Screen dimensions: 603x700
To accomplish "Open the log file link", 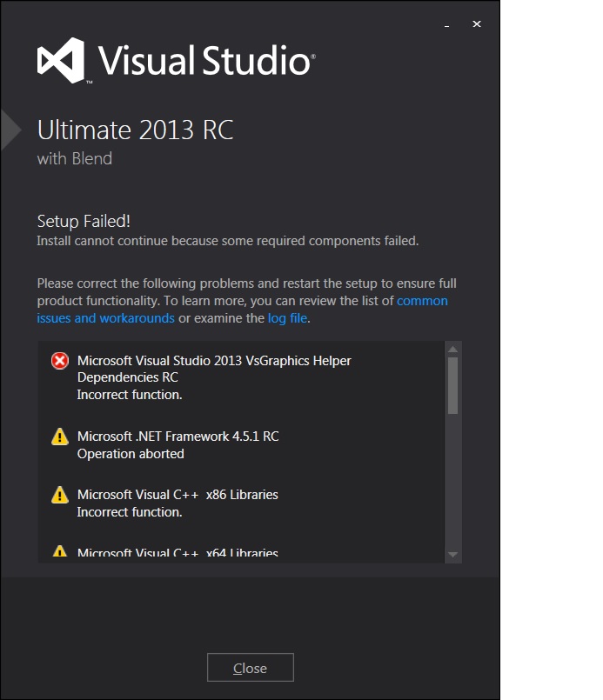I will tap(287, 317).
